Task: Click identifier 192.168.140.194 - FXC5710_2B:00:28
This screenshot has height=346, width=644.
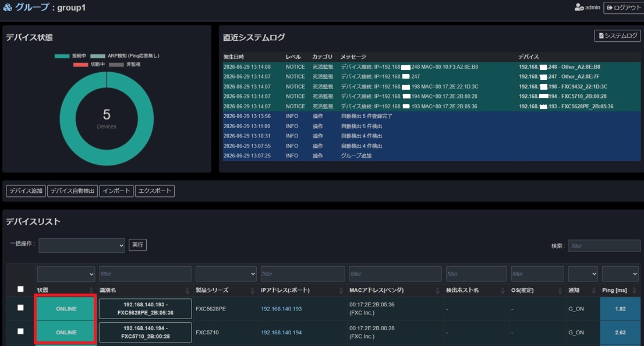Action: [146, 332]
